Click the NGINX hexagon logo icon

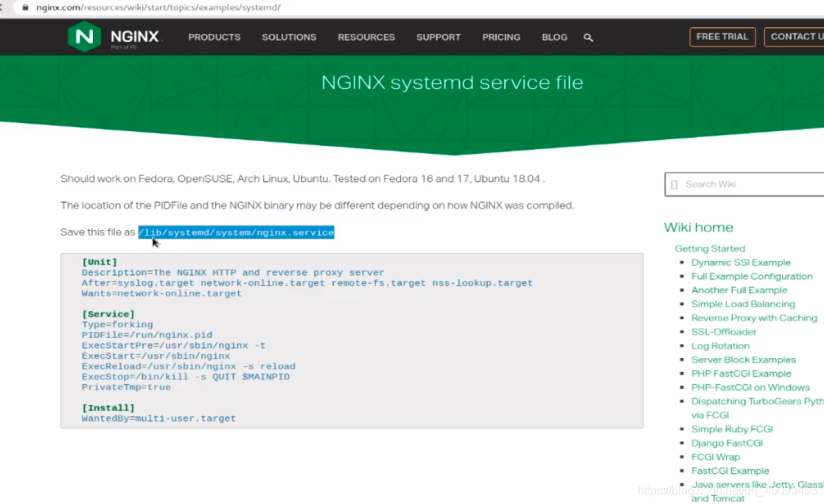[84, 36]
